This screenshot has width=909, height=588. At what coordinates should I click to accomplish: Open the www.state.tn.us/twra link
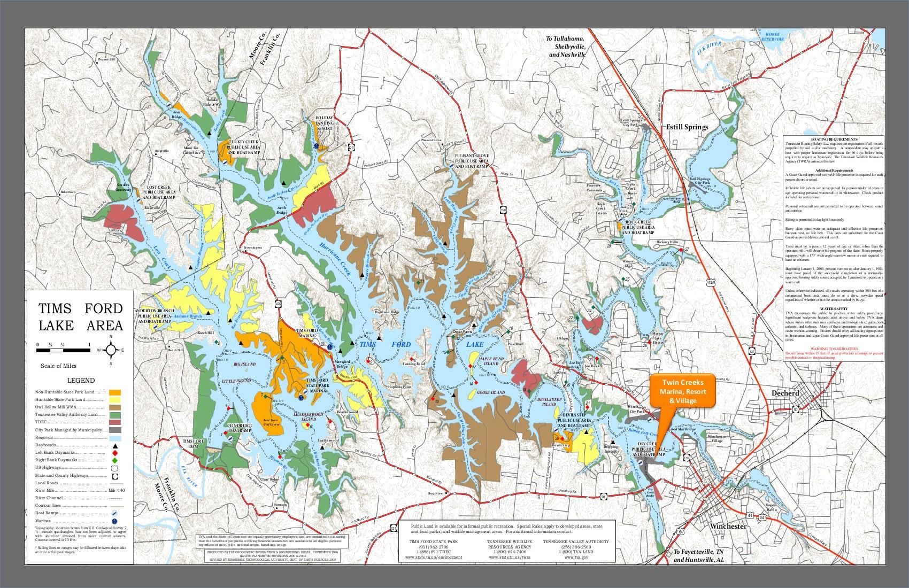(x=509, y=557)
